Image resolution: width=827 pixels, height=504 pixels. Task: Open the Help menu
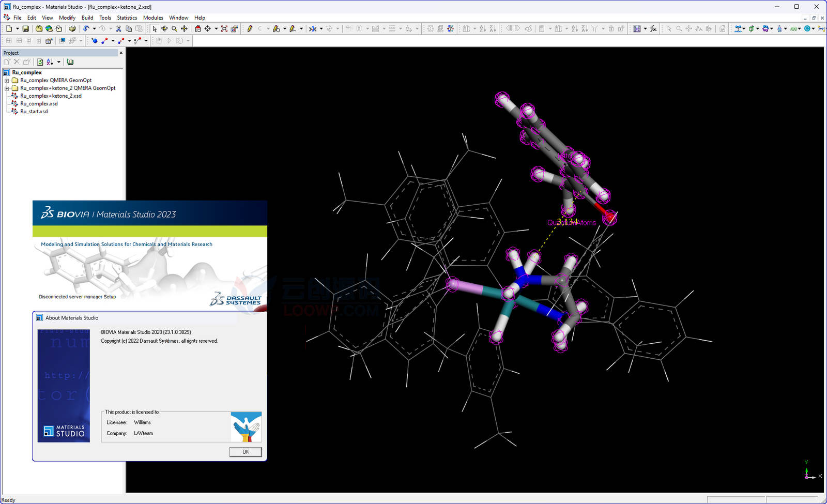200,18
